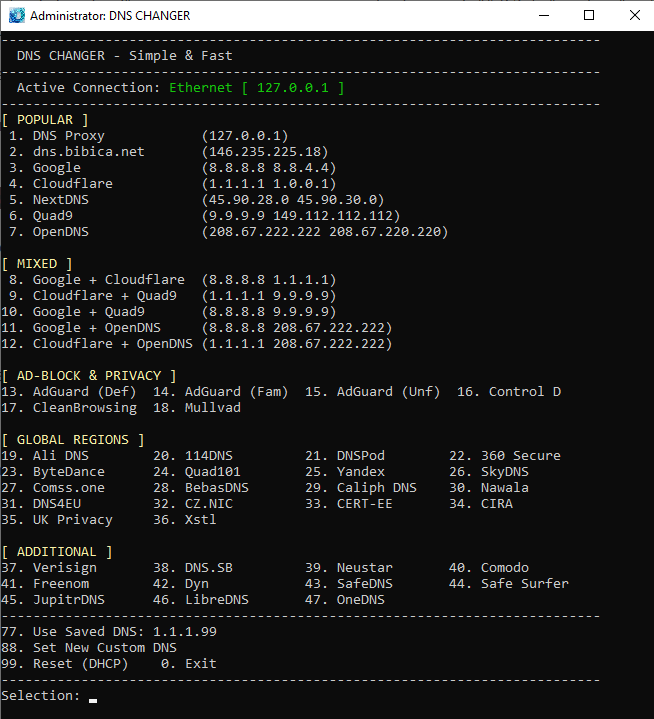The width and height of the screenshot is (654, 719).
Task: Click the window title bar text
Action: point(110,16)
